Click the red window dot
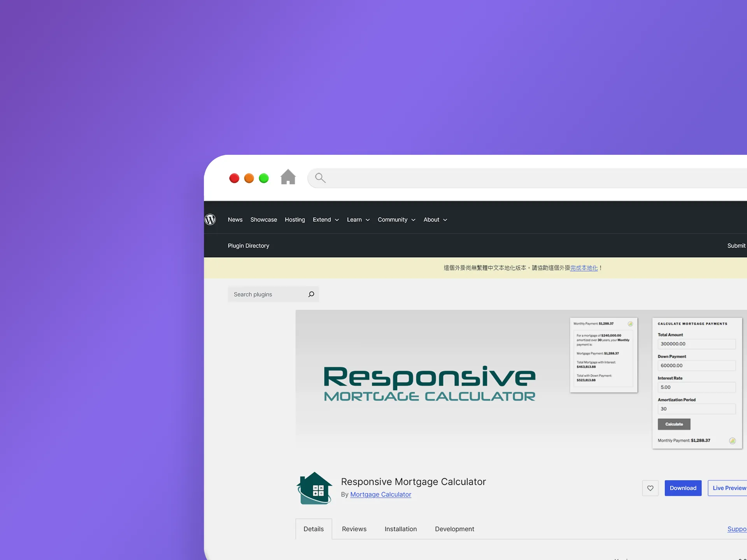This screenshot has height=560, width=747. click(x=234, y=178)
